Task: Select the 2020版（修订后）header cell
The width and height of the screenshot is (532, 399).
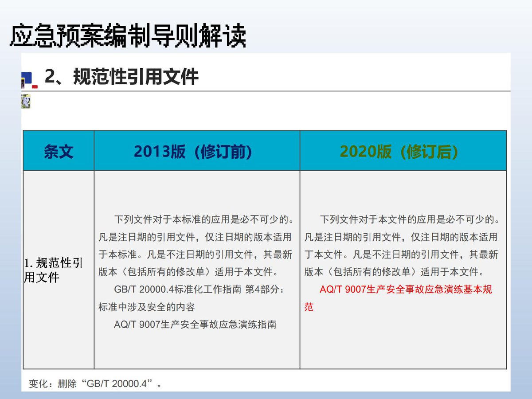Action: [x=403, y=151]
